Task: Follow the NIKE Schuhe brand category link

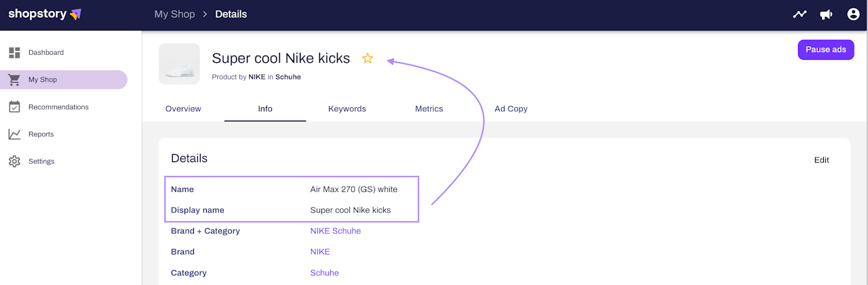Action: pos(335,231)
